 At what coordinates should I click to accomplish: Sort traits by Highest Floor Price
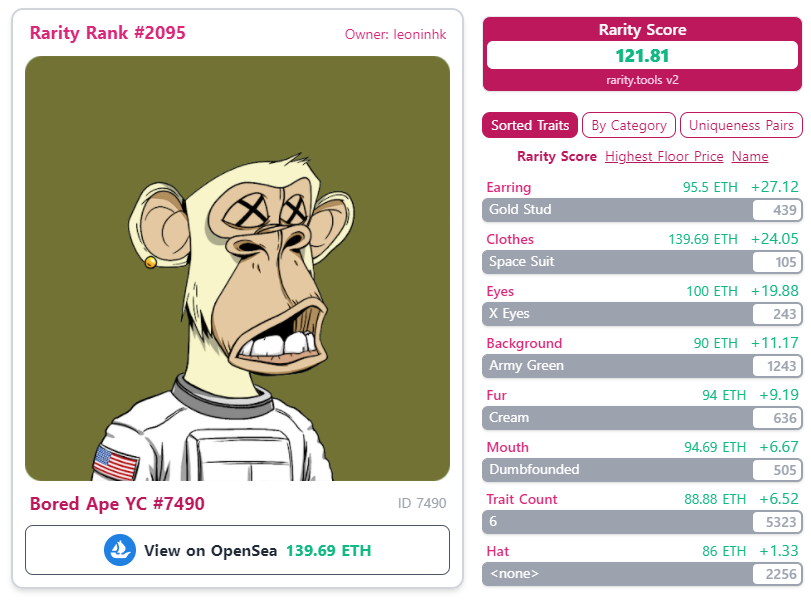pyautogui.click(x=664, y=156)
